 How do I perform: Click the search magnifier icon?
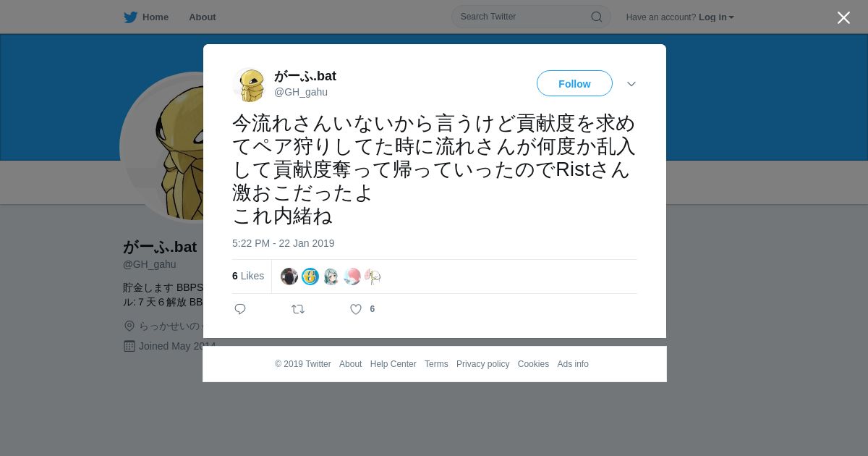596,17
